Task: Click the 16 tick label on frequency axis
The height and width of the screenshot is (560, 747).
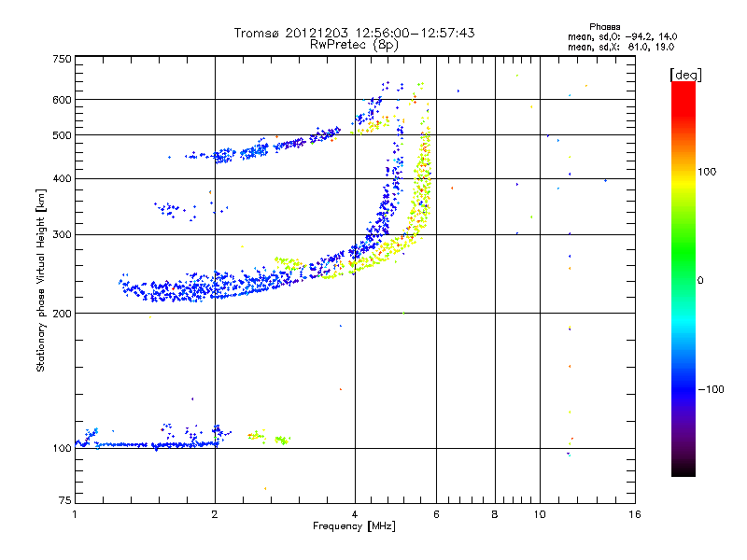Action: 634,514
